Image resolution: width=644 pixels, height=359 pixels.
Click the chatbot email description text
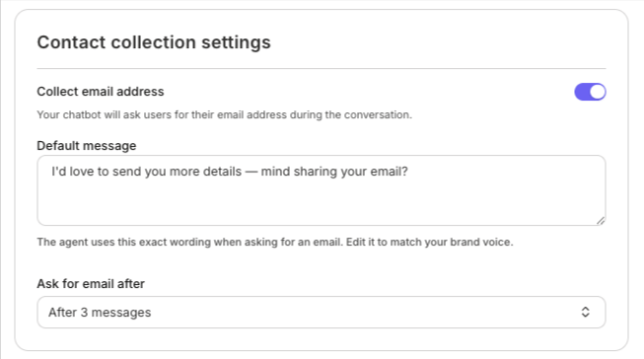click(x=224, y=114)
